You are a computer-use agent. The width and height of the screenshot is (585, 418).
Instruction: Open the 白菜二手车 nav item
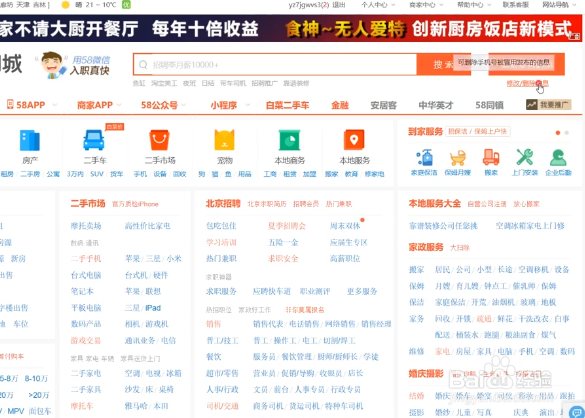point(287,105)
